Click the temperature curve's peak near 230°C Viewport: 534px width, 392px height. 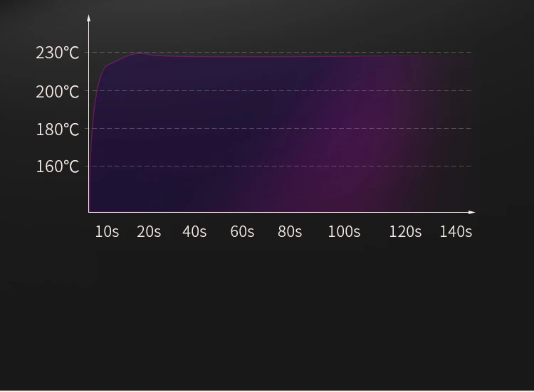[x=139, y=53]
